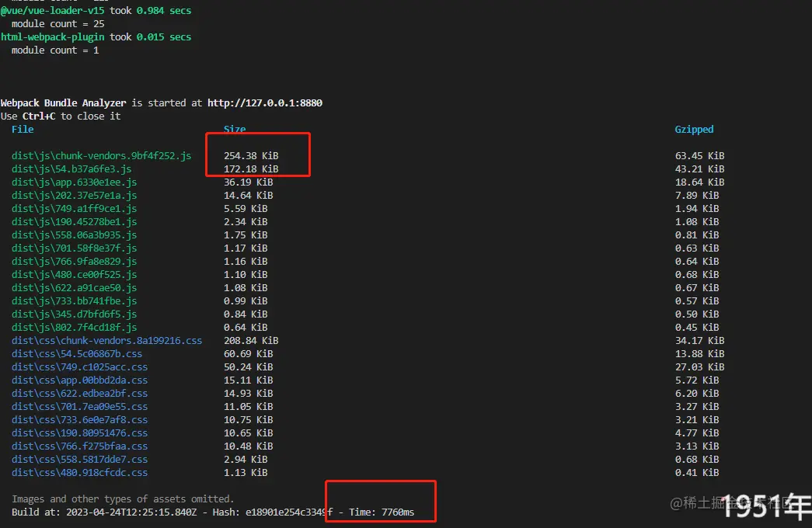The image size is (812, 528).
Task: Click the 208.84 KiB size value
Action: [x=251, y=341]
